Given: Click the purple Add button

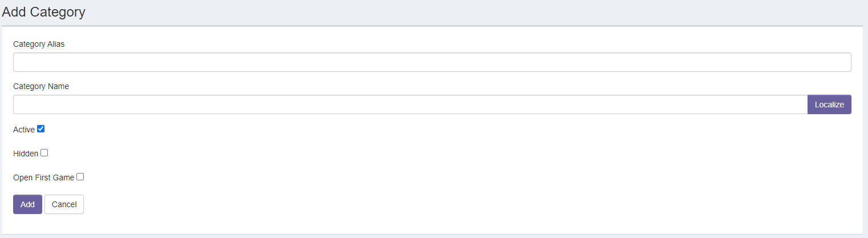Looking at the screenshot, I should [27, 204].
